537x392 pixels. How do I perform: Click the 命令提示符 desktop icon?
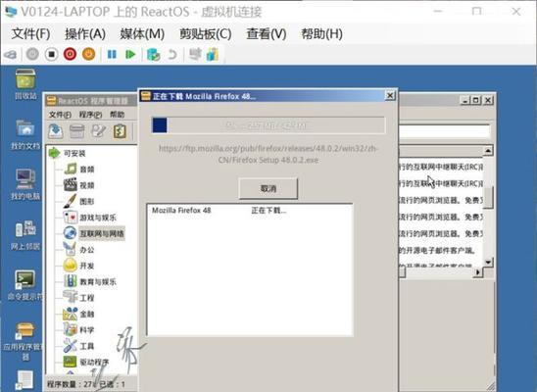(x=25, y=285)
